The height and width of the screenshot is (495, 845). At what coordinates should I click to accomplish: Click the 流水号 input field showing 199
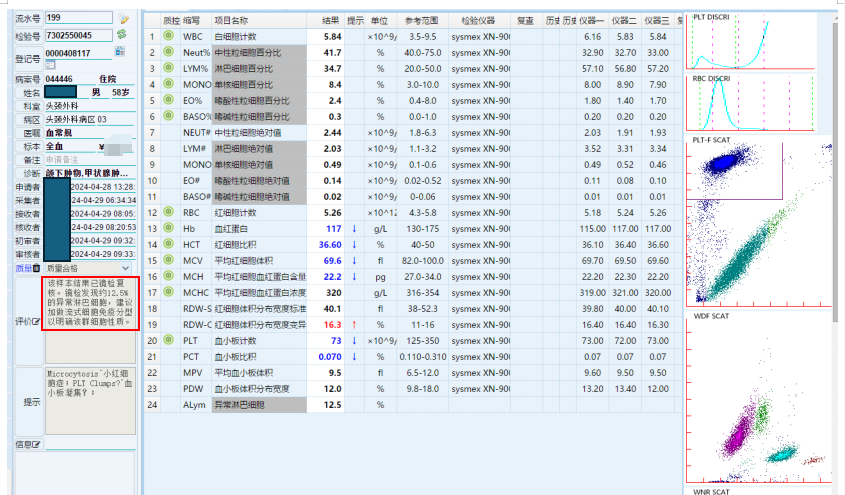pos(79,18)
